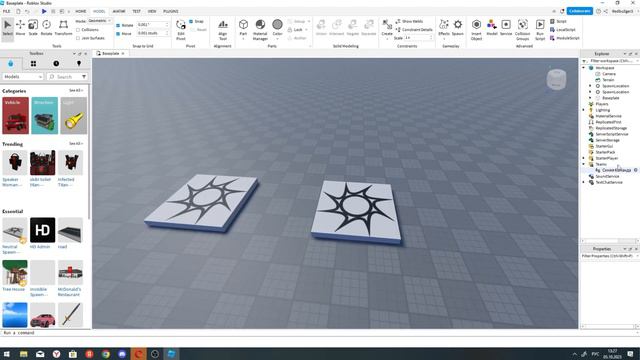Open the Models category dropdown
640x360 pixels.
point(22,77)
